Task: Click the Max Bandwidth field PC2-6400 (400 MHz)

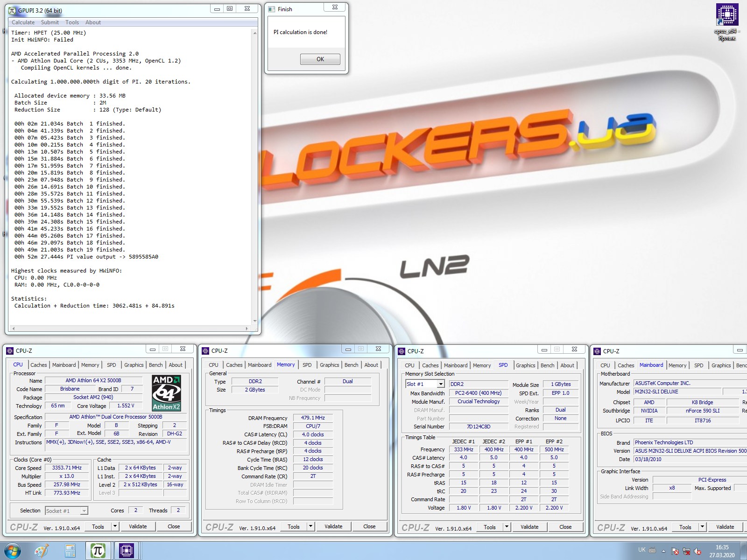Action: (x=479, y=393)
